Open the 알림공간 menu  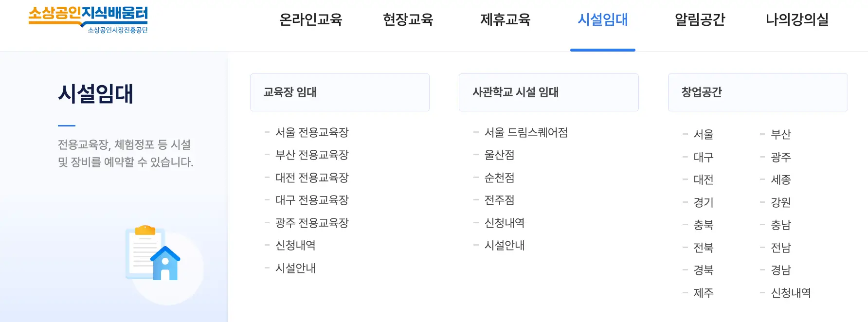click(698, 20)
